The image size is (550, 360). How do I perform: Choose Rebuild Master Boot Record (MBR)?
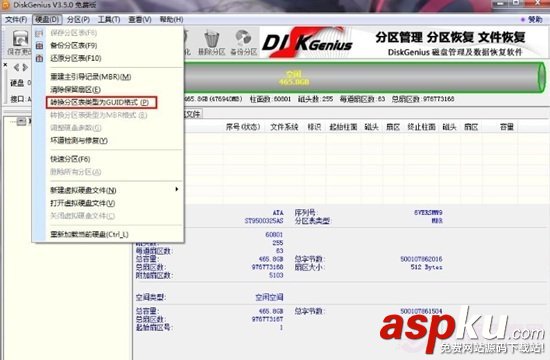(x=91, y=77)
